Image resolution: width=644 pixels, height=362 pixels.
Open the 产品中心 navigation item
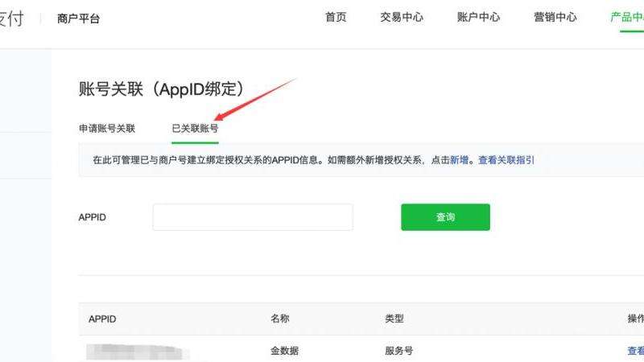627,18
